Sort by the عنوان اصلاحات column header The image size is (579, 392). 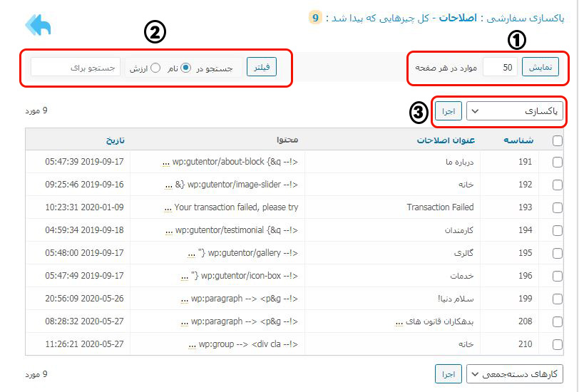446,140
